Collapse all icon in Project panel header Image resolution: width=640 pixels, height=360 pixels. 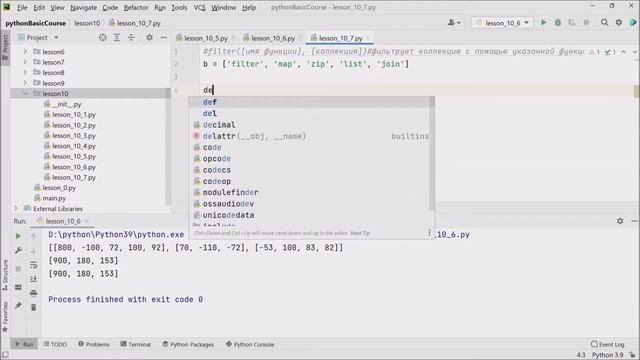pos(131,38)
